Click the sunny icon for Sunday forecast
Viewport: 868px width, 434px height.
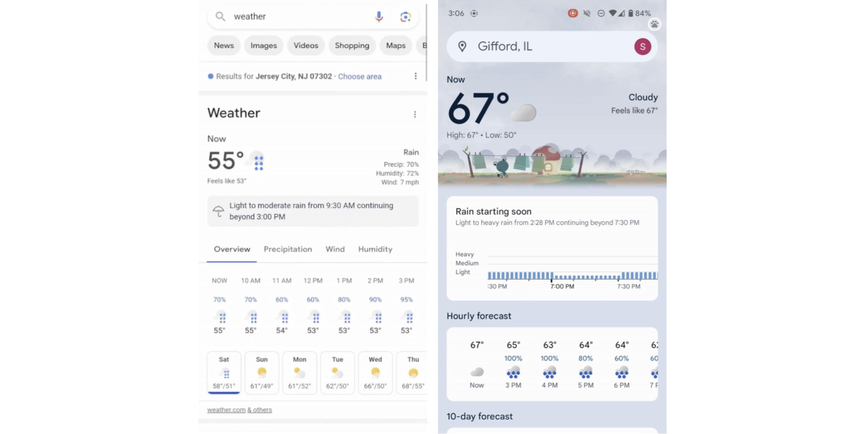(x=261, y=372)
